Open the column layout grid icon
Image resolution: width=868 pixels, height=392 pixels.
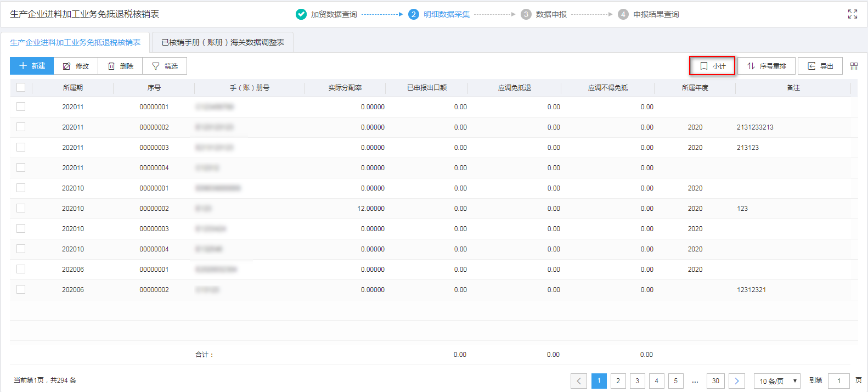[x=854, y=66]
